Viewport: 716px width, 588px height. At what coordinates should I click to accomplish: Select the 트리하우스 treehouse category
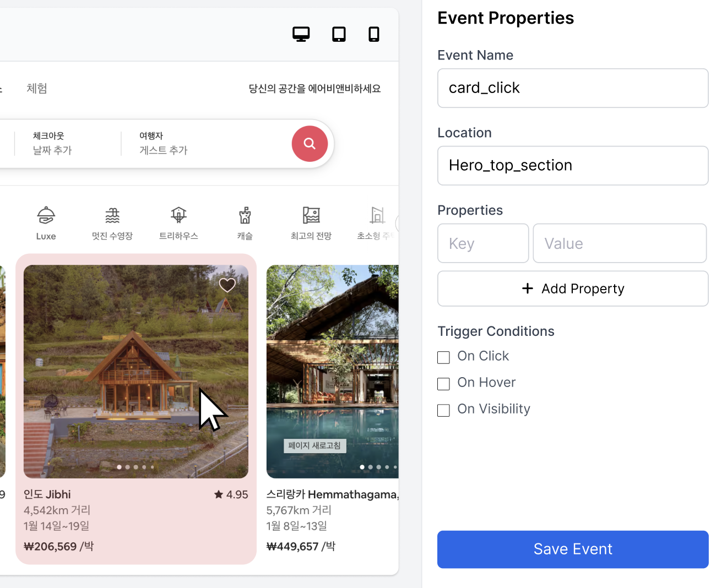pos(178,223)
